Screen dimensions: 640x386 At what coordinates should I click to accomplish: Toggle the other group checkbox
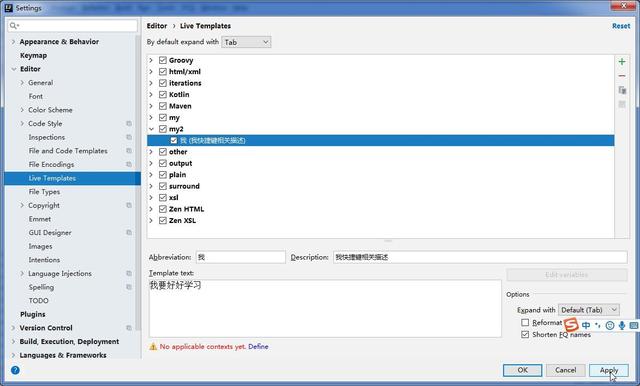point(163,151)
